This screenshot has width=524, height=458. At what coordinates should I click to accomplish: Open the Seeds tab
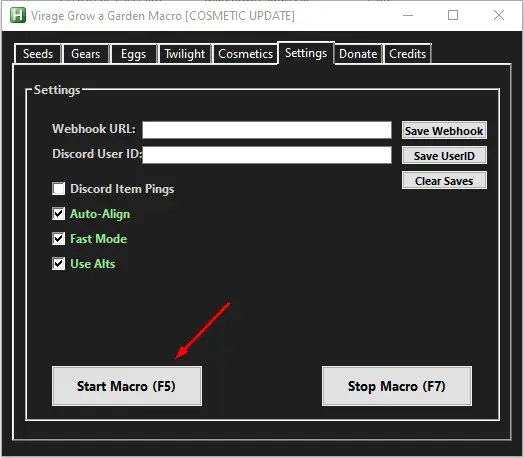coord(38,54)
